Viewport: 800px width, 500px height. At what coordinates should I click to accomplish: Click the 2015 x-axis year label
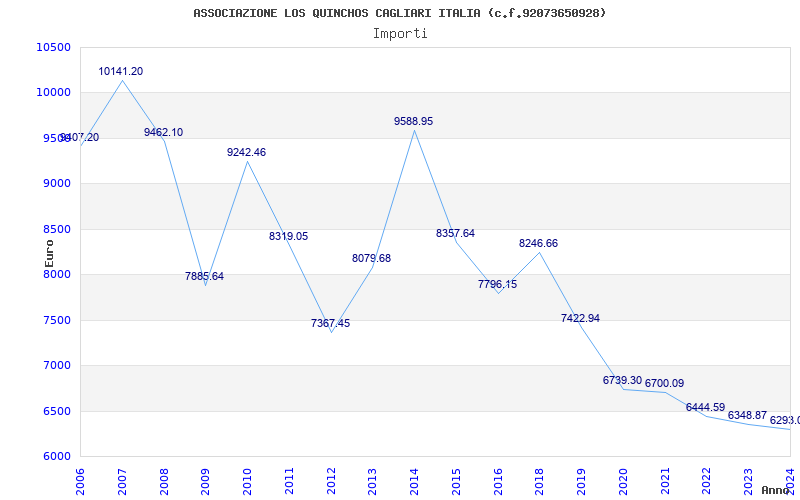coord(456,481)
